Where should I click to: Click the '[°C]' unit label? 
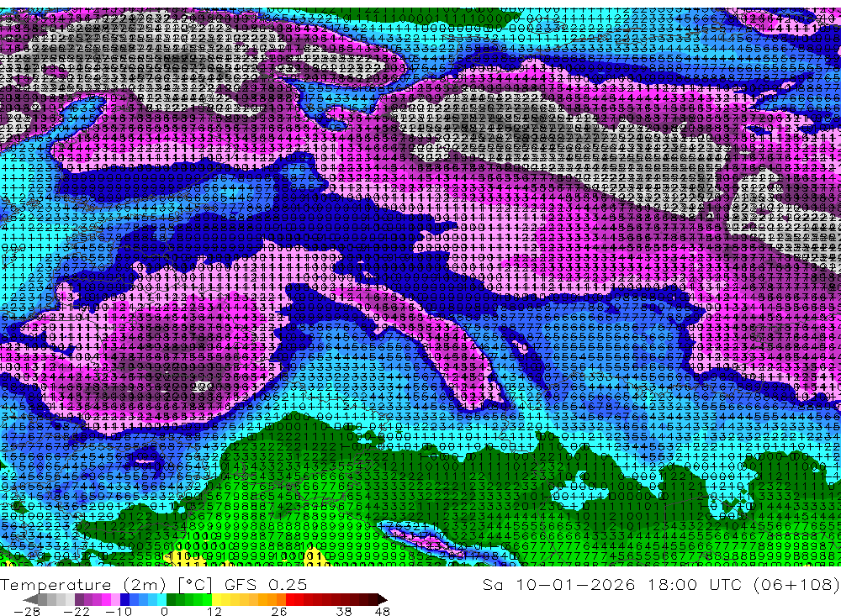pyautogui.click(x=195, y=585)
